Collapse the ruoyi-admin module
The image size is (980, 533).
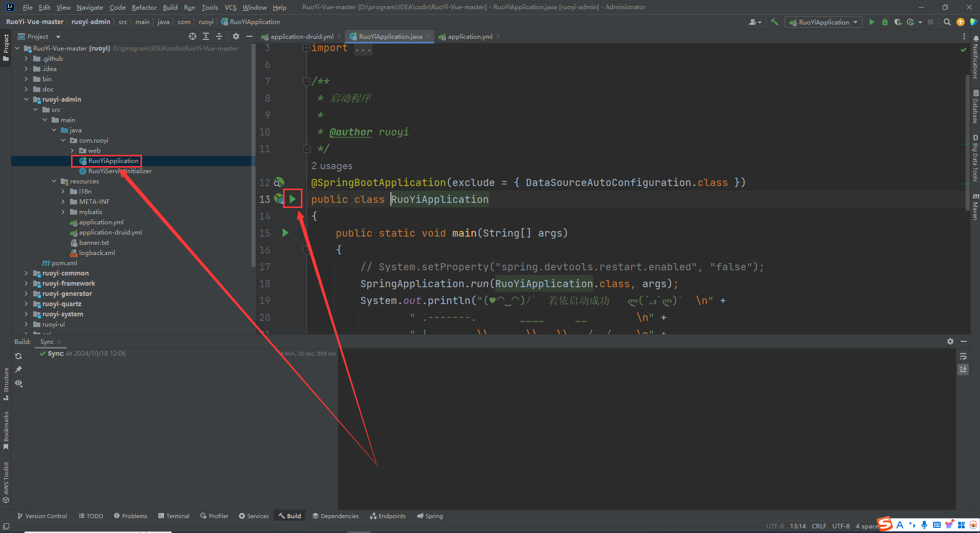coord(26,100)
